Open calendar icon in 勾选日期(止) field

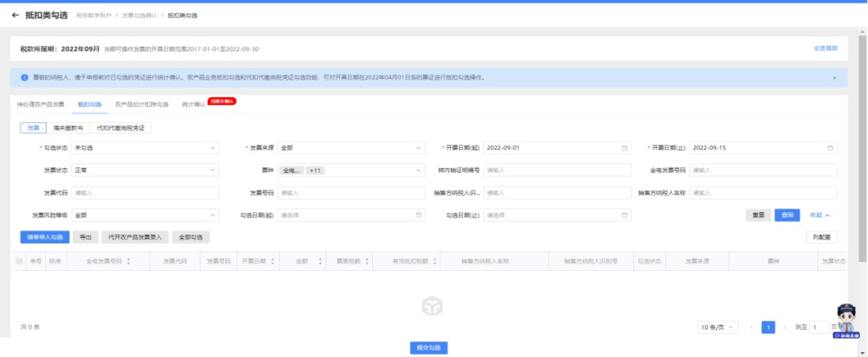click(x=624, y=215)
